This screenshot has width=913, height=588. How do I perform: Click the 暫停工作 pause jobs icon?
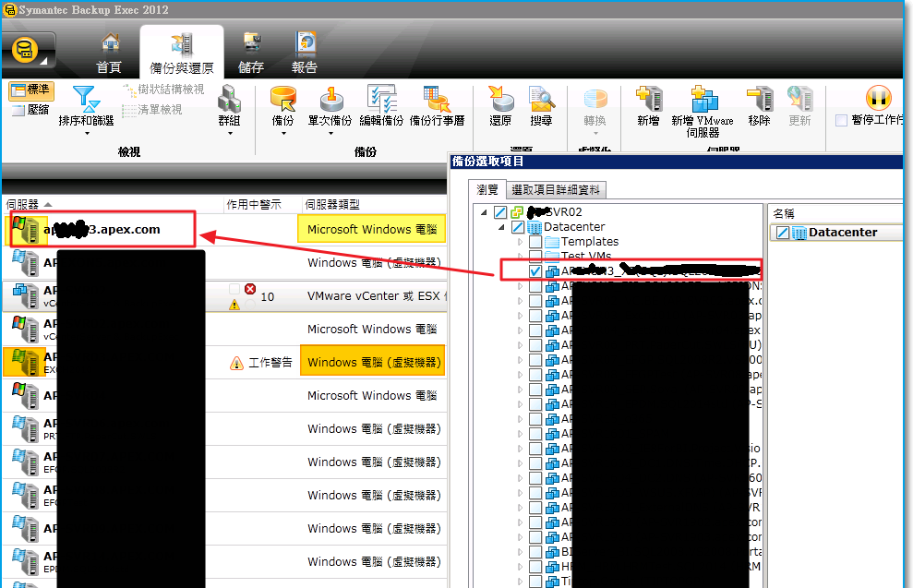[879, 97]
